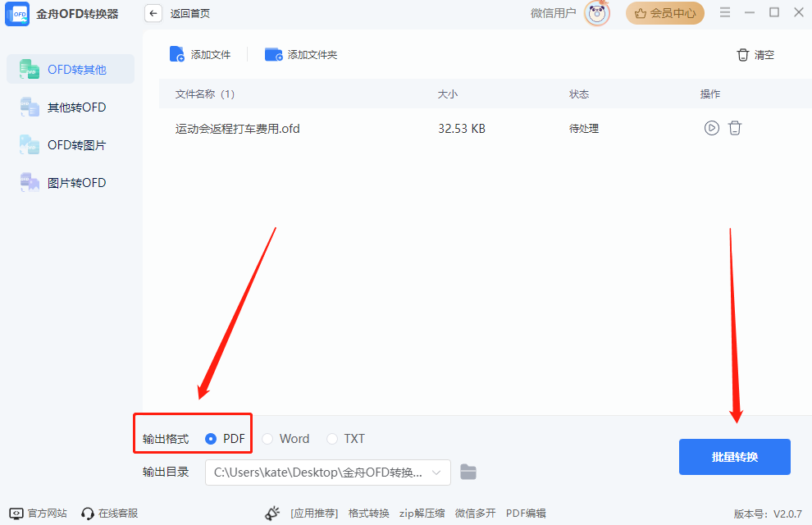The width and height of the screenshot is (812, 525).
Task: Select PDF as the output format
Action: tap(211, 439)
